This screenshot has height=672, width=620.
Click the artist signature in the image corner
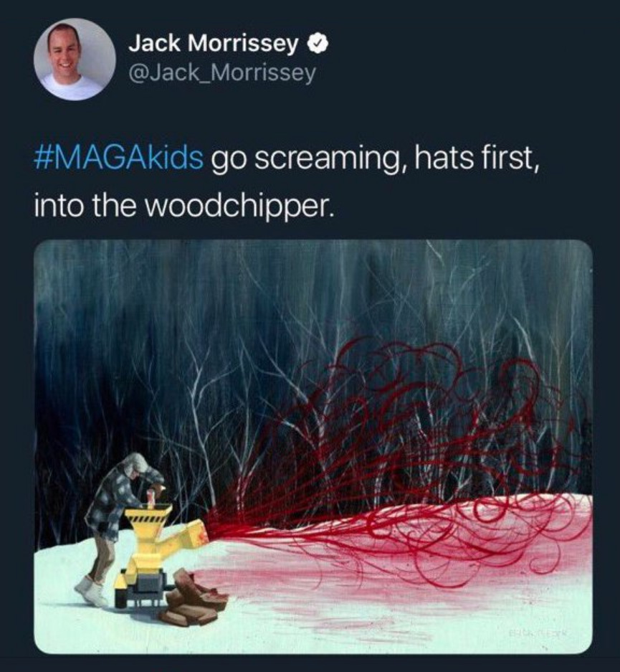point(538,633)
